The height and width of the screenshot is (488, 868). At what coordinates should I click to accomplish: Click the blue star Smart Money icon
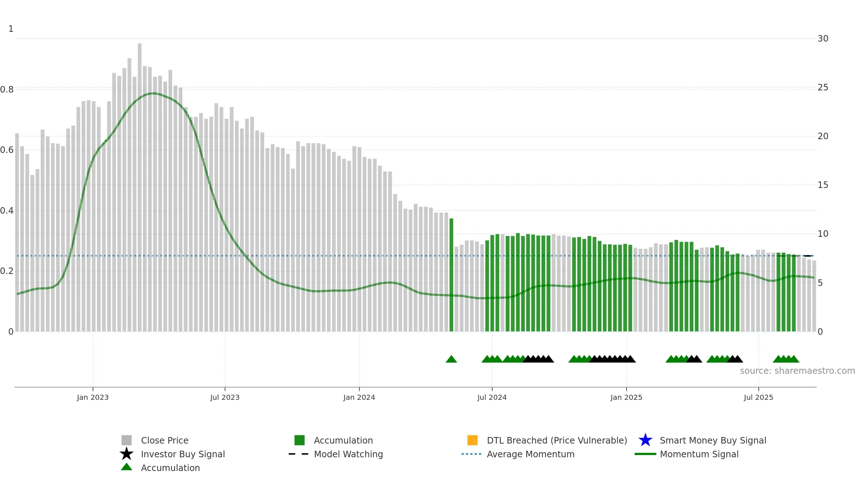[645, 440]
